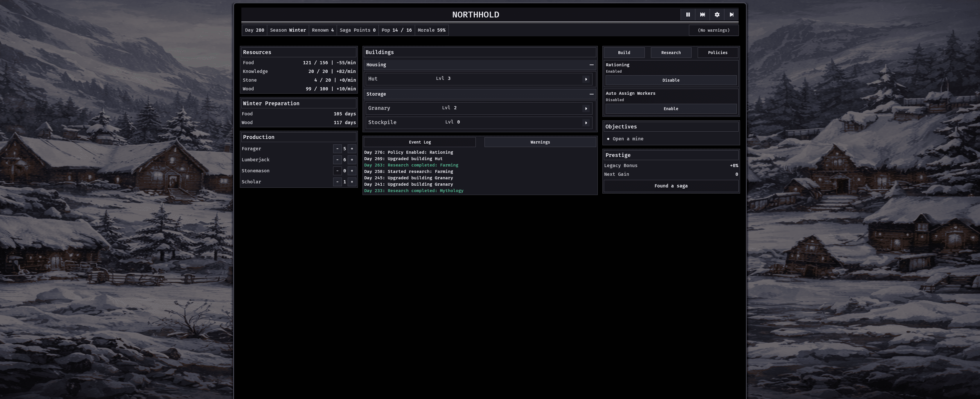Increase Stonemason worker count
The height and width of the screenshot is (399, 980).
[x=352, y=171]
